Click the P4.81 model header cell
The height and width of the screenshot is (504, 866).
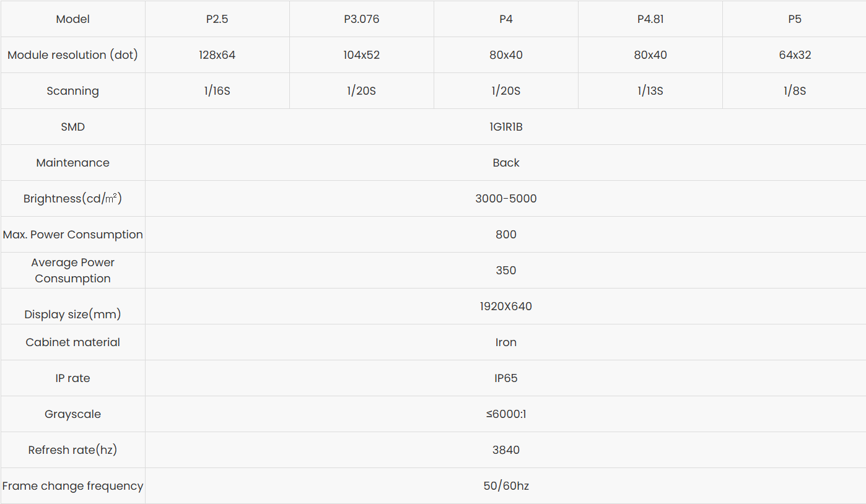650,19
